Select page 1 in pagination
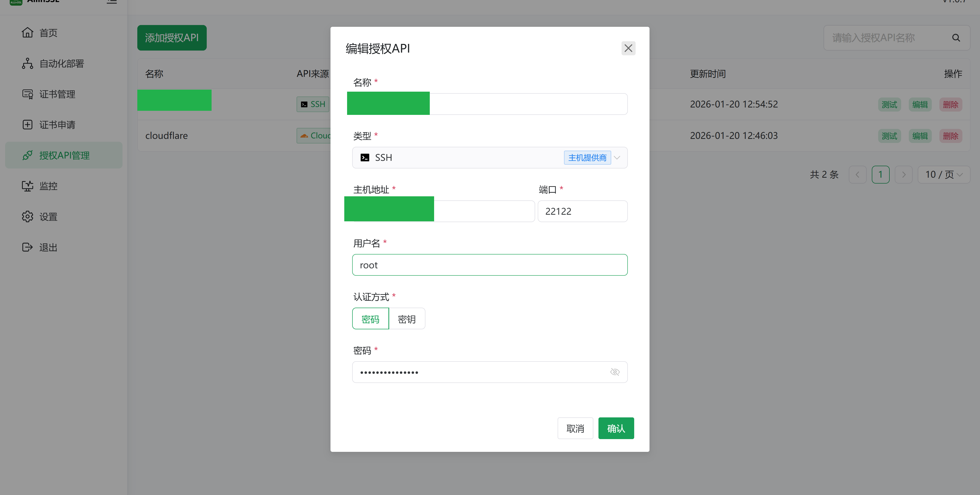 point(880,175)
